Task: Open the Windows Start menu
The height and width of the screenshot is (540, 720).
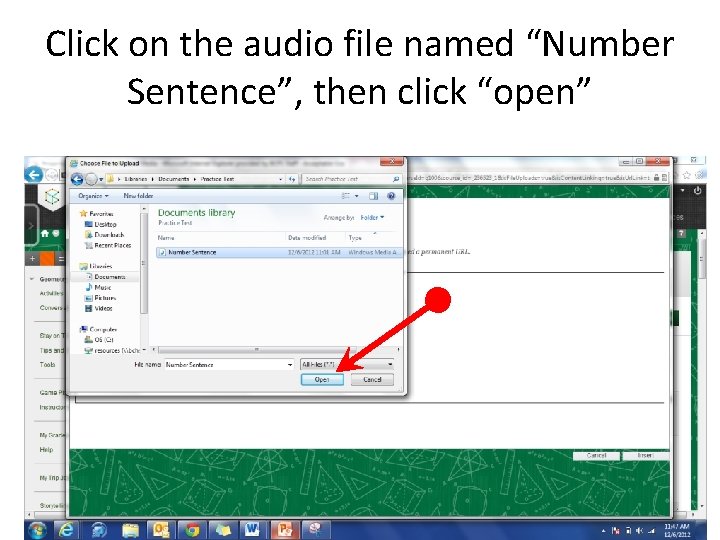Action: click(38, 530)
